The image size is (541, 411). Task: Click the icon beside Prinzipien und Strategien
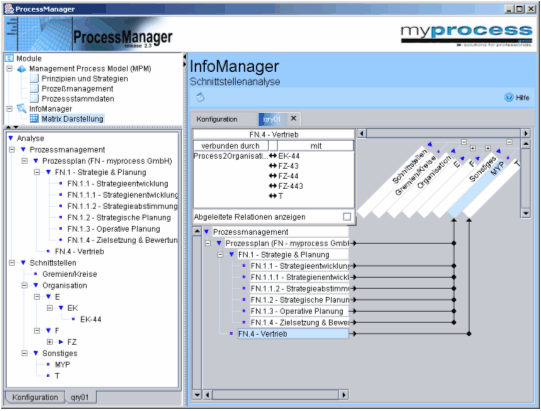tap(34, 79)
